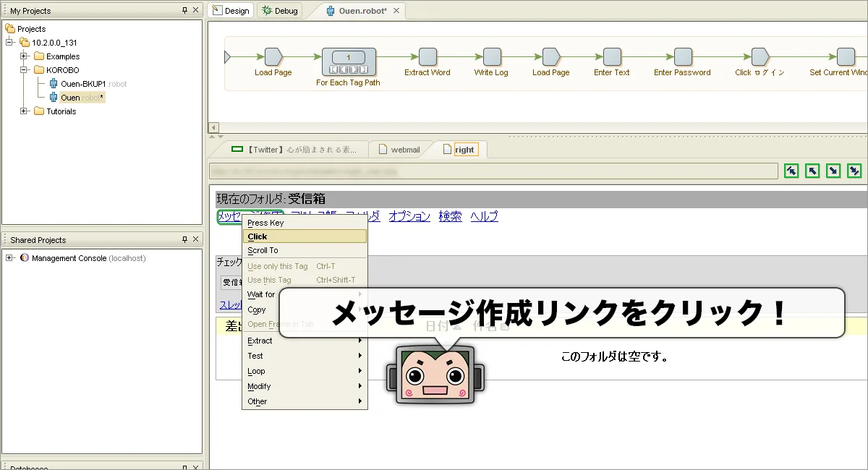
Task: Choose Click from the context menu
Action: 305,236
